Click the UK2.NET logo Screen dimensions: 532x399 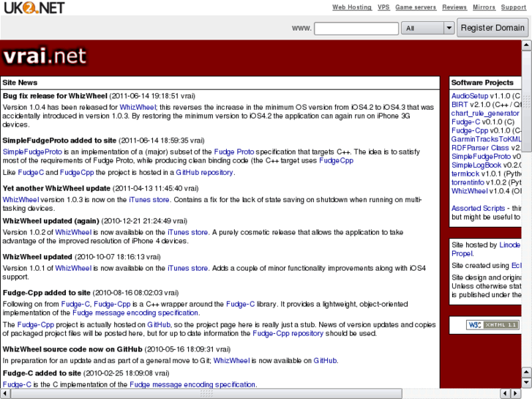pyautogui.click(x=34, y=7)
